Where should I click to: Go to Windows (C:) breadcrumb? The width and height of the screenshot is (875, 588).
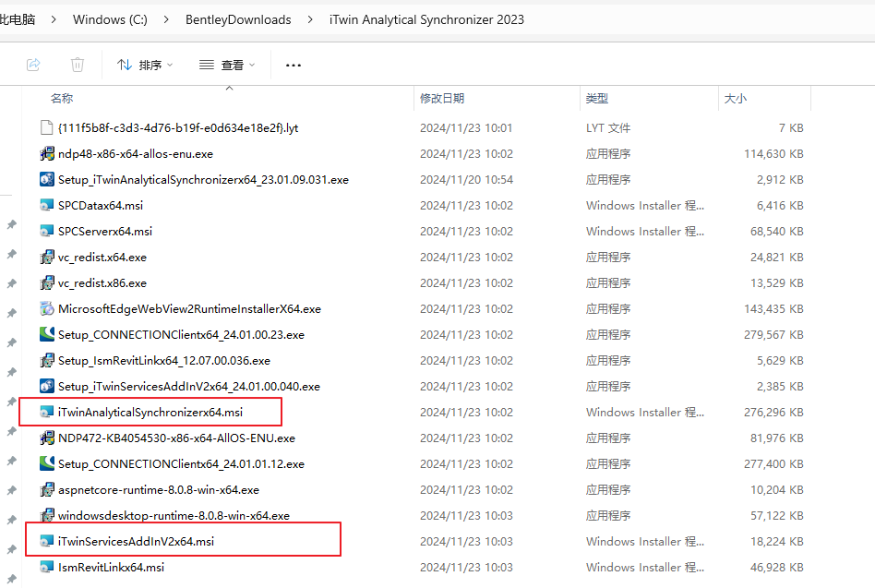pos(110,19)
